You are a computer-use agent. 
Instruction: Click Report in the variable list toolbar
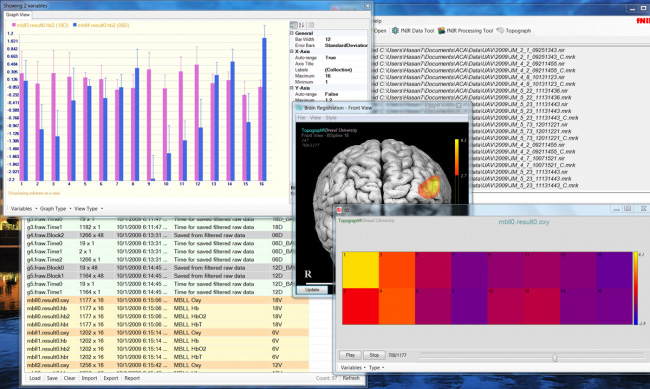(132, 378)
